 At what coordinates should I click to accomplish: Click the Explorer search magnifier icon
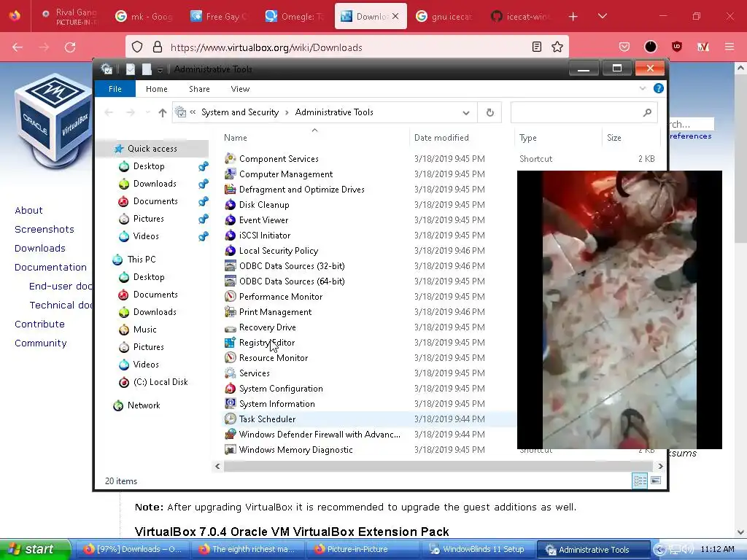pos(647,112)
